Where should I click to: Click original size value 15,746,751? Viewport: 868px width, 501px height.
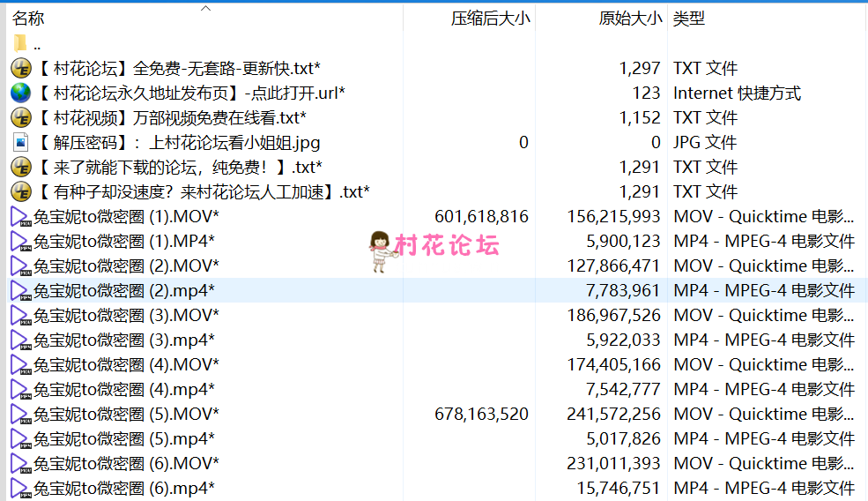click(619, 488)
